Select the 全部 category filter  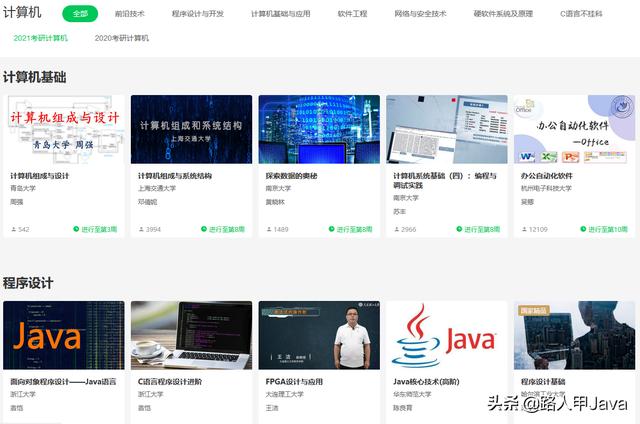click(80, 14)
